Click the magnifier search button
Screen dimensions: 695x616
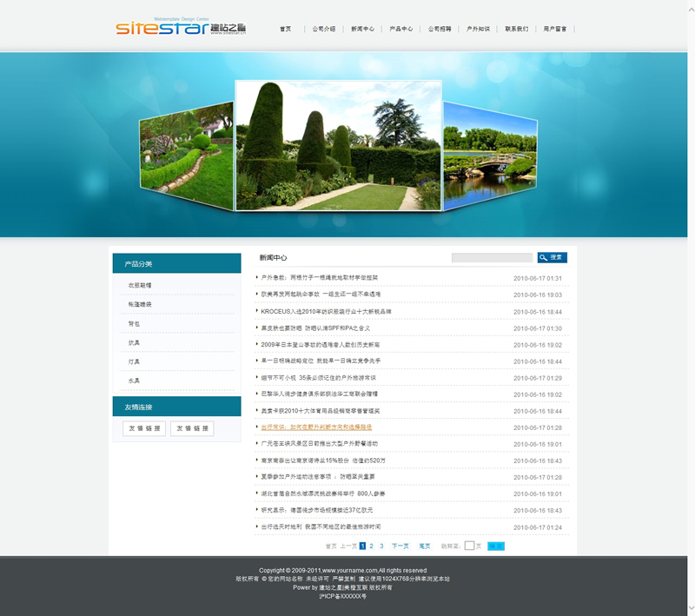pos(552,258)
